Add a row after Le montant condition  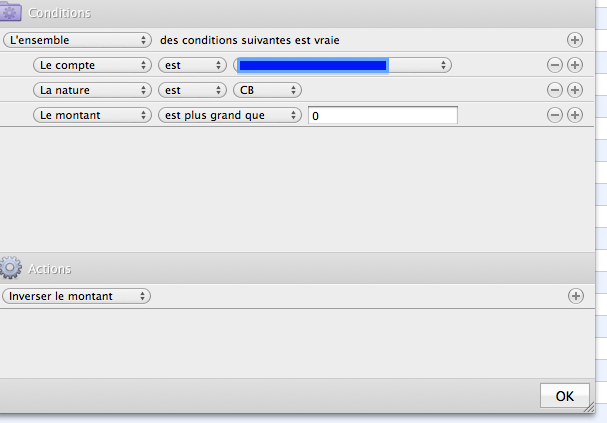pyautogui.click(x=575, y=115)
